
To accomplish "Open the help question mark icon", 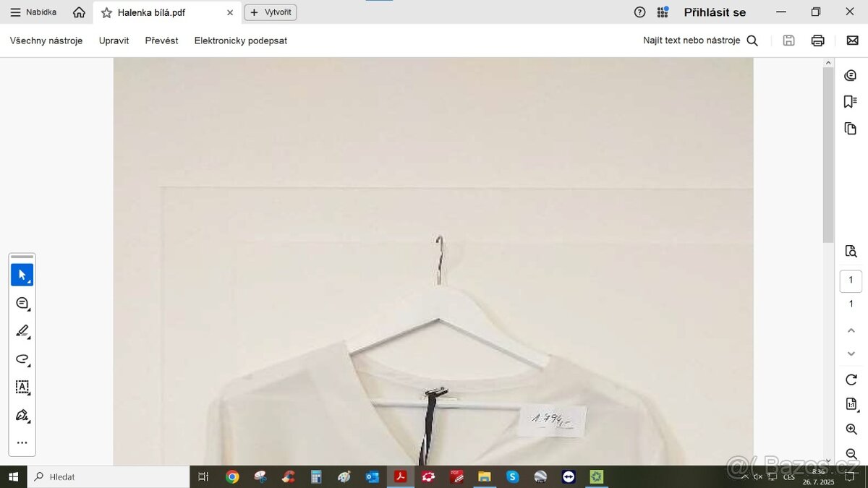I will click(639, 12).
